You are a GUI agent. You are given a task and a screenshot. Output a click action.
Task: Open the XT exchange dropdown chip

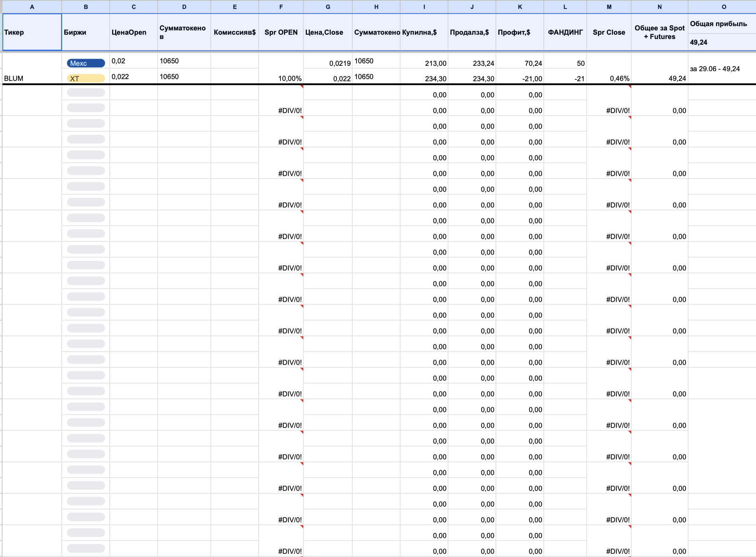click(x=86, y=78)
